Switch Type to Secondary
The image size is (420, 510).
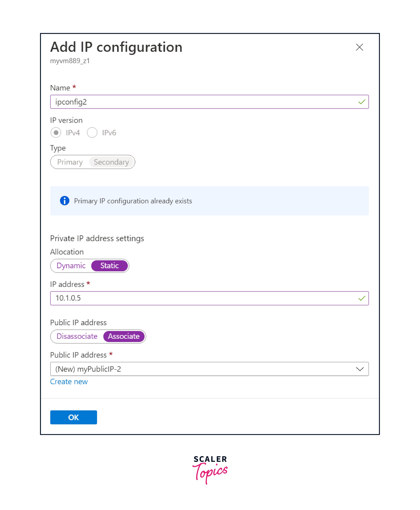pyautogui.click(x=111, y=162)
